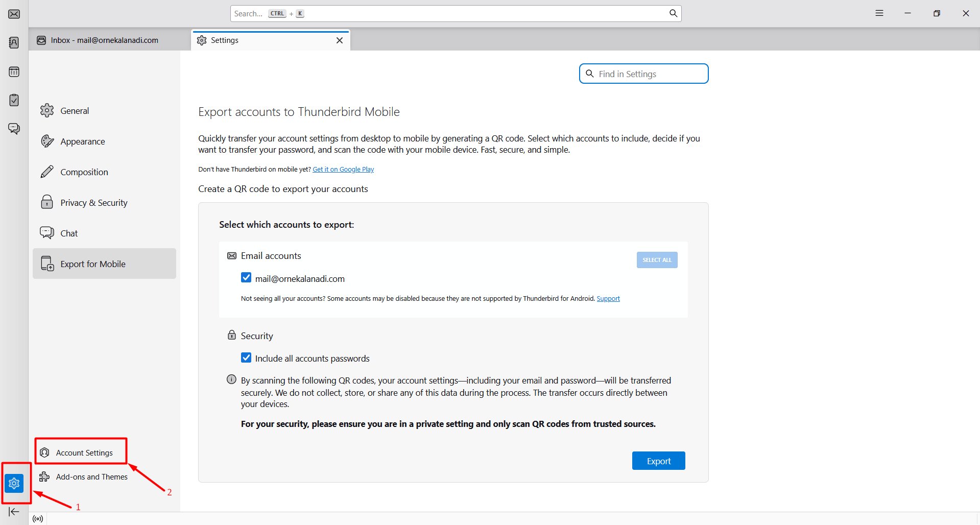The height and width of the screenshot is (525, 980).
Task: Open the hamburger application menu
Action: tap(879, 13)
